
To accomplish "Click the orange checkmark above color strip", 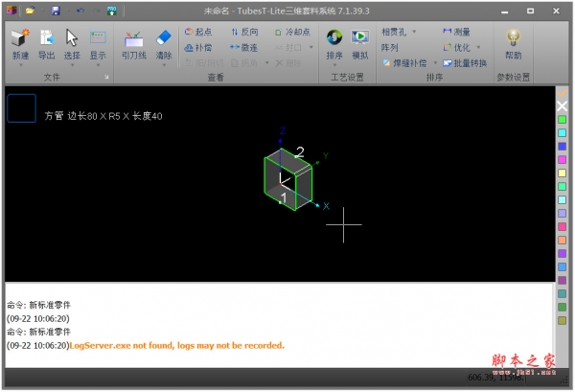I will tap(562, 92).
